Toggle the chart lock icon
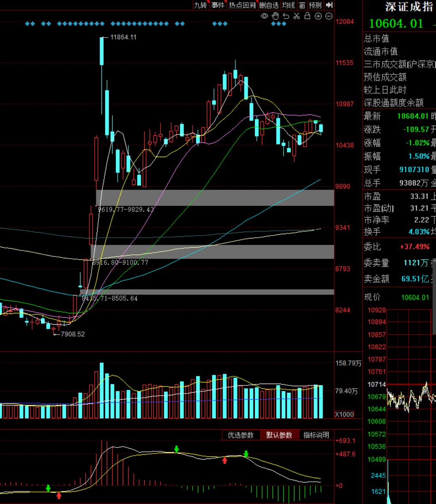 [x=307, y=16]
